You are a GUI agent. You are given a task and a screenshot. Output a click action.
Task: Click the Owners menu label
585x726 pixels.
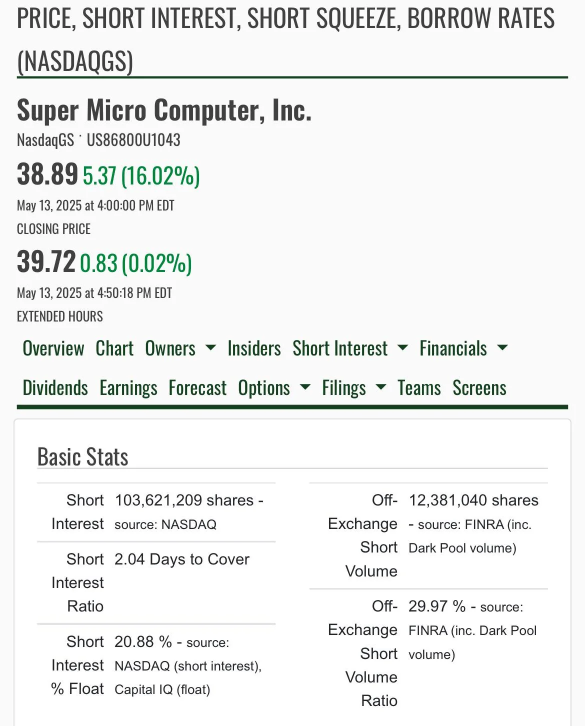tap(170, 348)
